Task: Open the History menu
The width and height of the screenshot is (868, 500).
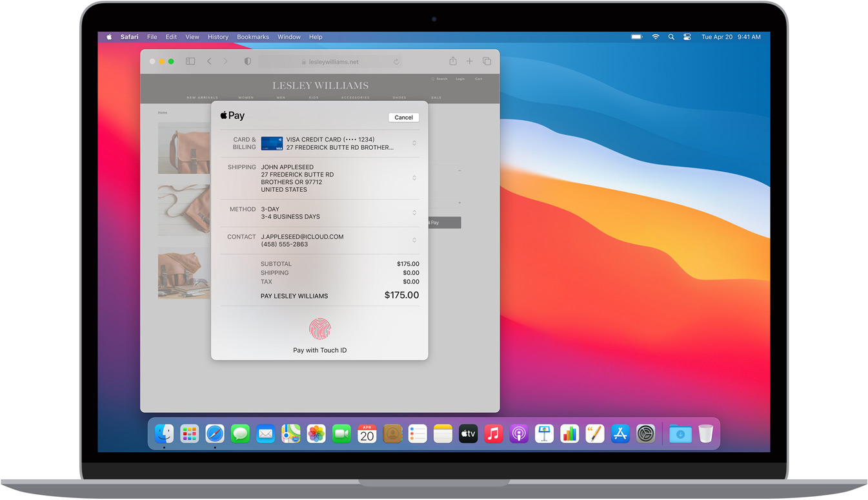Action: point(218,37)
